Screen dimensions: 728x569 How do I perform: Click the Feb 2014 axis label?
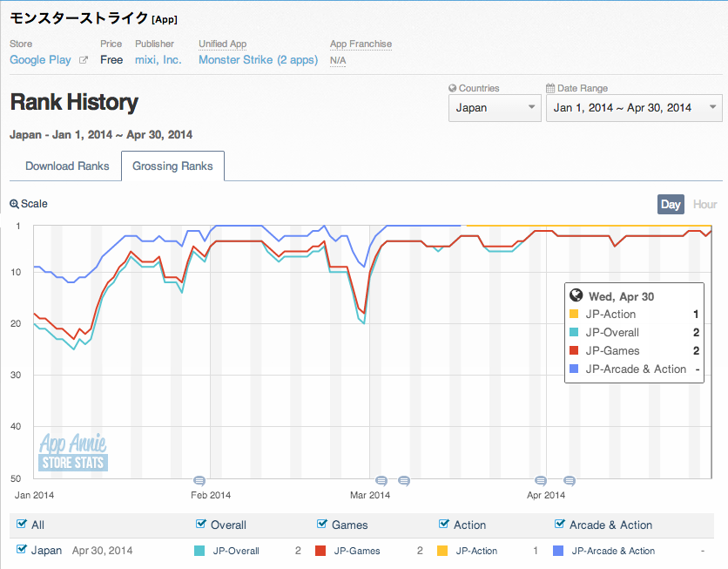click(x=211, y=495)
